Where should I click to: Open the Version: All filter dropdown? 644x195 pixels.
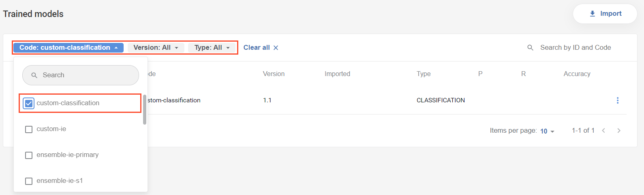156,48
